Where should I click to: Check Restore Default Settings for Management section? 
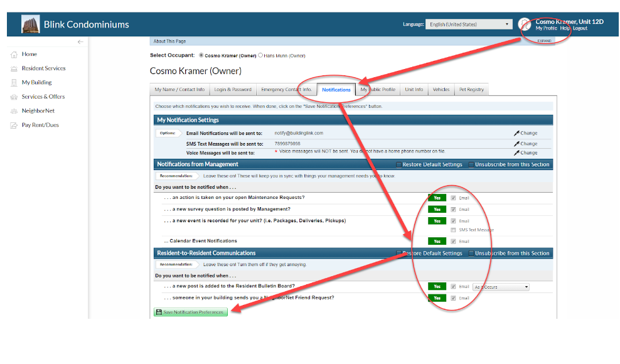coord(399,164)
